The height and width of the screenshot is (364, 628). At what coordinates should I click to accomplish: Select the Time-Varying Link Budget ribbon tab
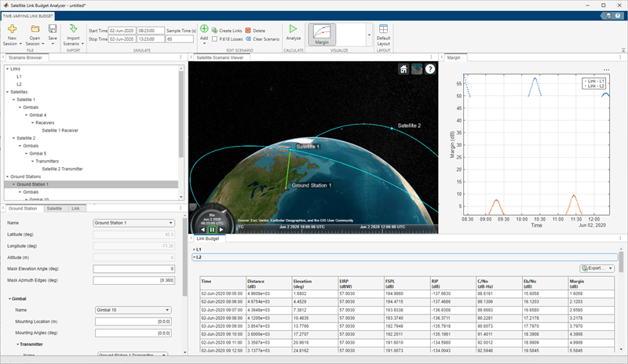28,16
